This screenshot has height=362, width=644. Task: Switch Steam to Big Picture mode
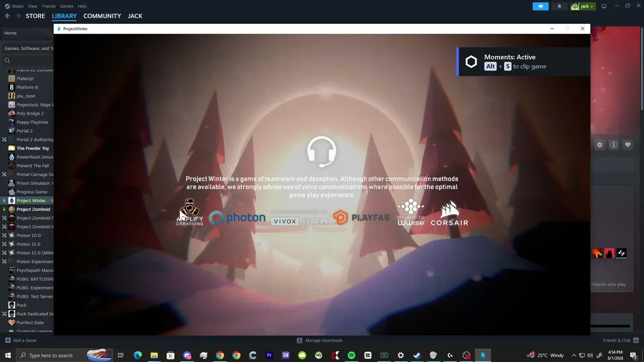coord(604,6)
